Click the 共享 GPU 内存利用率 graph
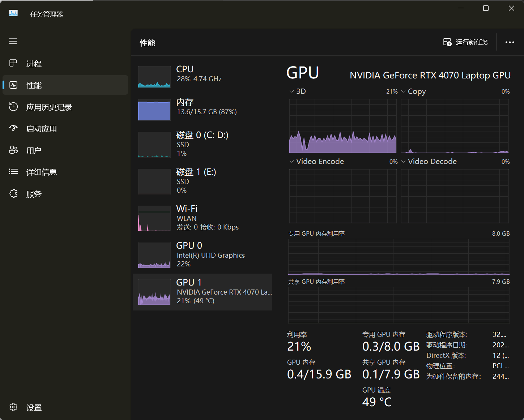524x420 pixels. point(399,305)
